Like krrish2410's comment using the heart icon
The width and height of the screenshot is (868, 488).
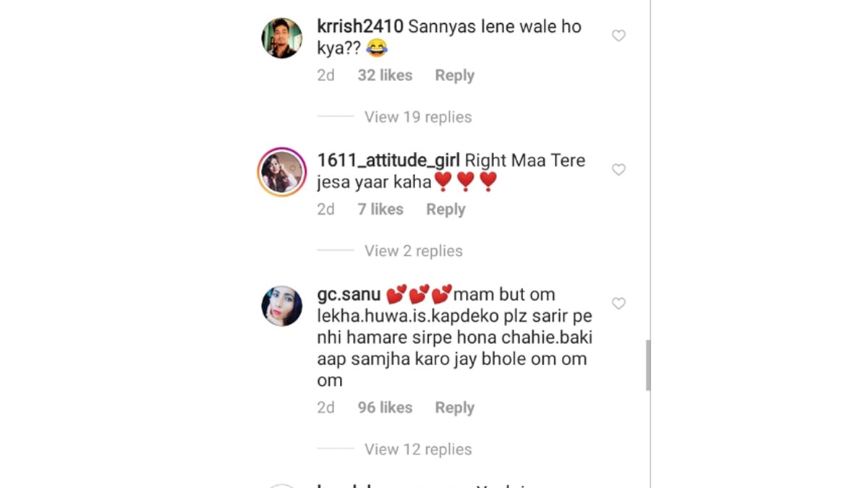tap(618, 35)
